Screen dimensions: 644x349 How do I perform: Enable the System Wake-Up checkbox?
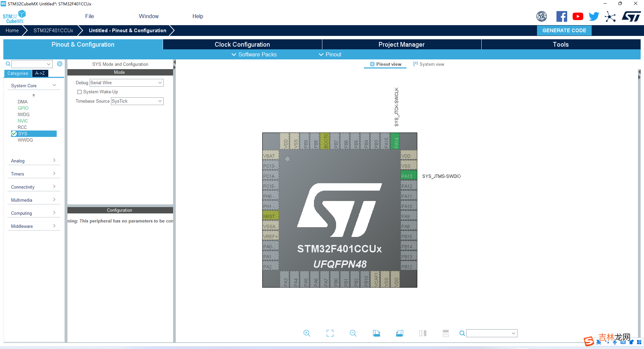(79, 92)
